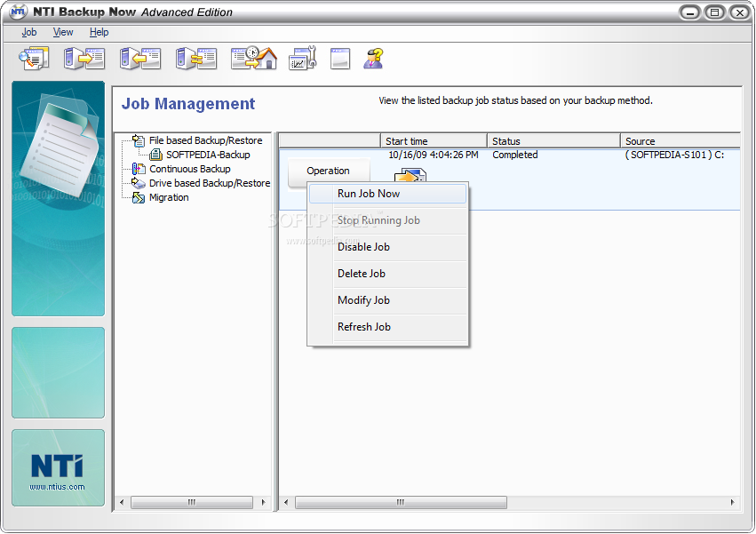
Task: Choose Run Job Now from context menu
Action: [387, 194]
